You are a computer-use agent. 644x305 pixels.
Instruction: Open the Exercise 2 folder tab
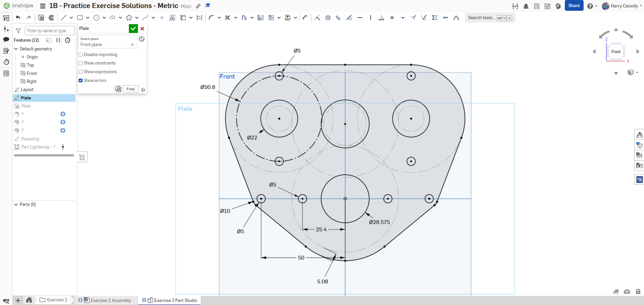[54, 300]
